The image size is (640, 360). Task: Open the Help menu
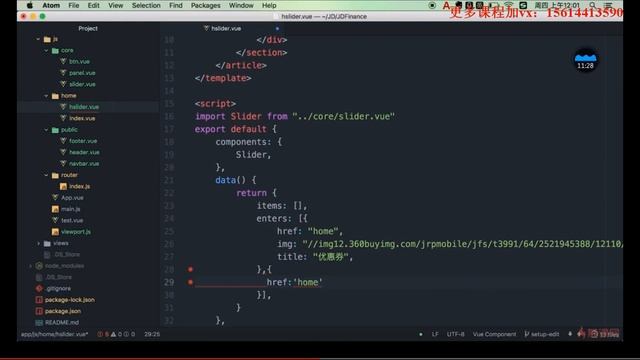pyautogui.click(x=269, y=5)
